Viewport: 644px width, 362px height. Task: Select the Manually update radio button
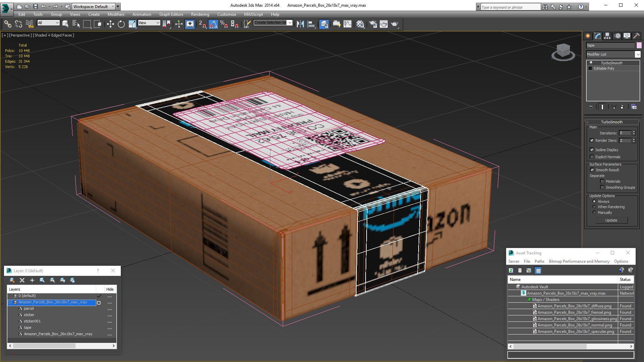click(x=594, y=212)
